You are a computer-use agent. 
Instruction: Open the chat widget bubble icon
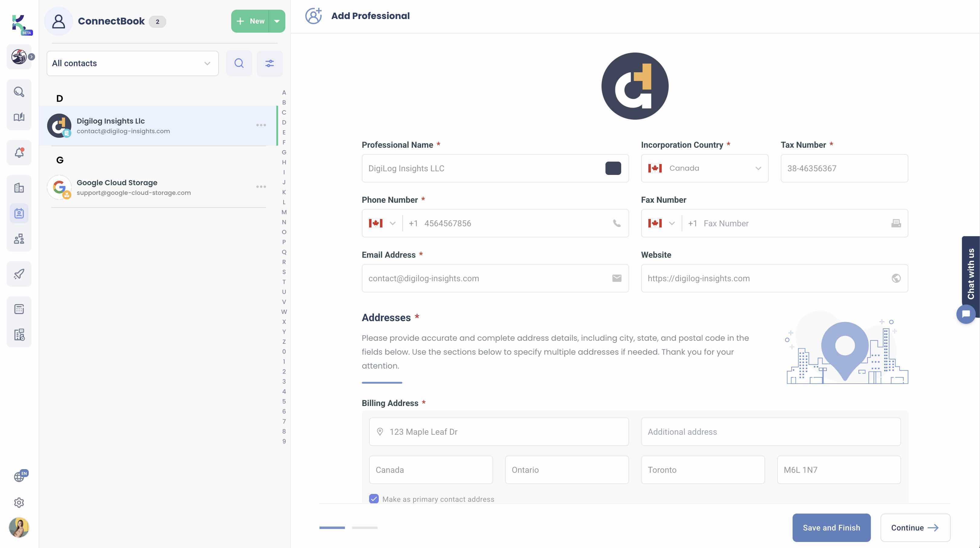(x=966, y=313)
